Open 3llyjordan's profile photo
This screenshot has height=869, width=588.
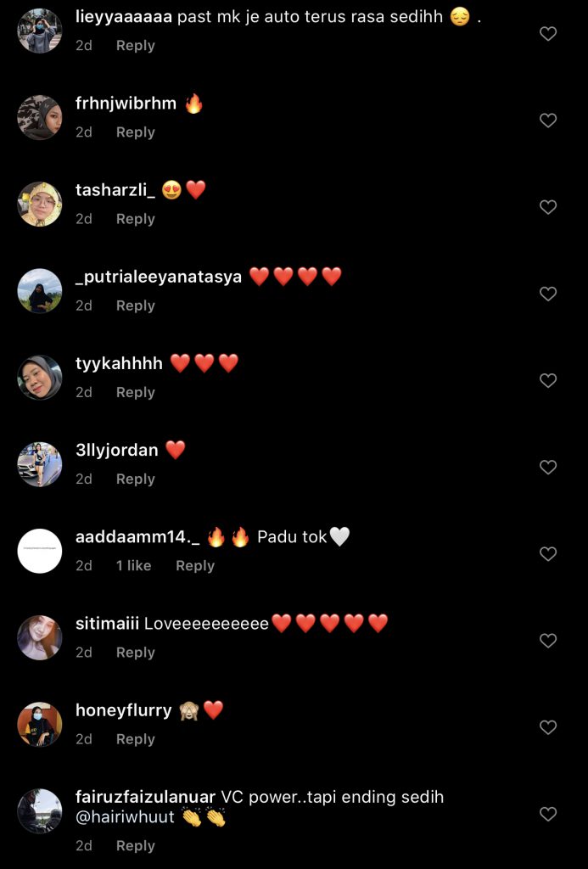pyautogui.click(x=40, y=464)
